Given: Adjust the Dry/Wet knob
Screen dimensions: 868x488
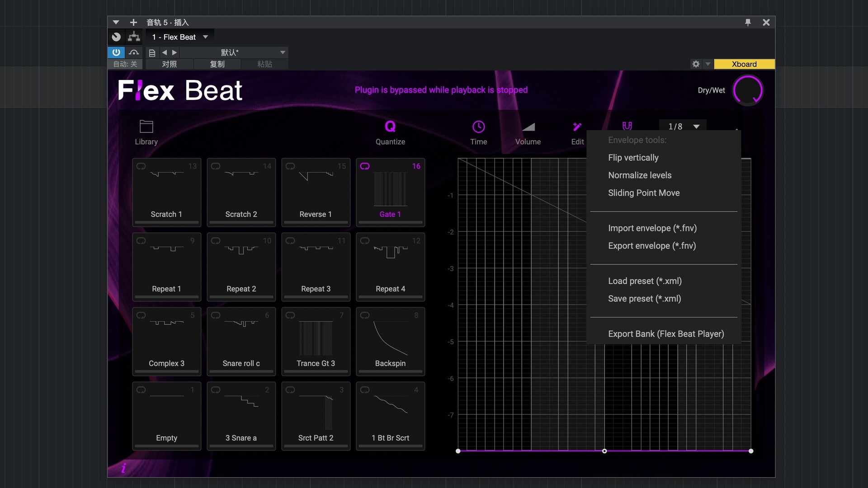Looking at the screenshot, I should (x=747, y=90).
